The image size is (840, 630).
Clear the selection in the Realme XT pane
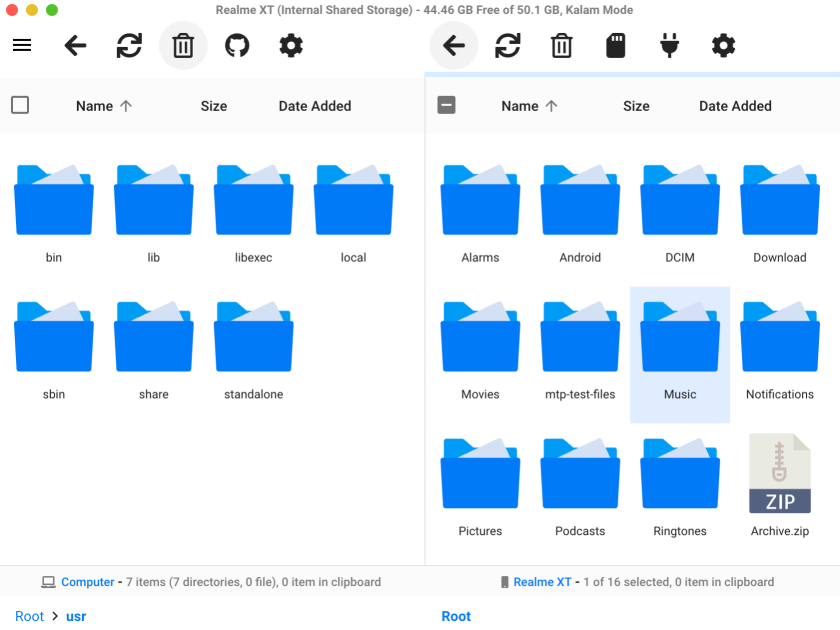446,105
